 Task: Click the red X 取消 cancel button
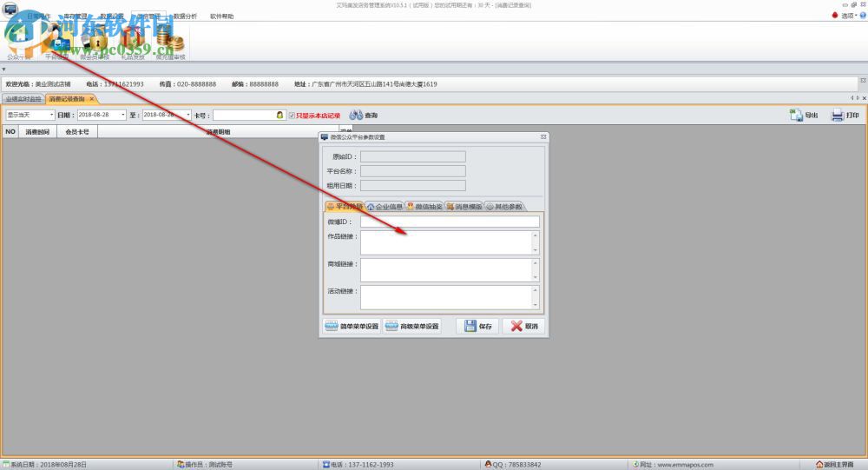(523, 326)
